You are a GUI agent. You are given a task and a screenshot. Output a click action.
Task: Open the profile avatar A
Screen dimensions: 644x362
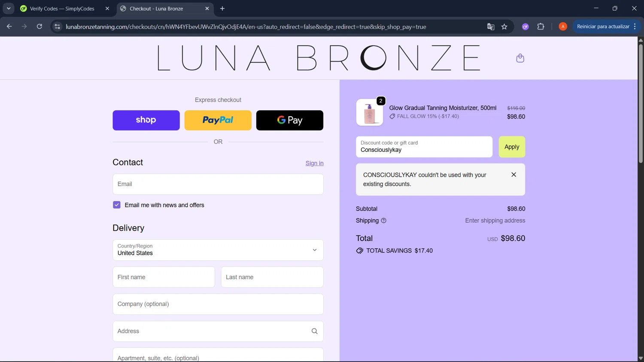(x=563, y=27)
